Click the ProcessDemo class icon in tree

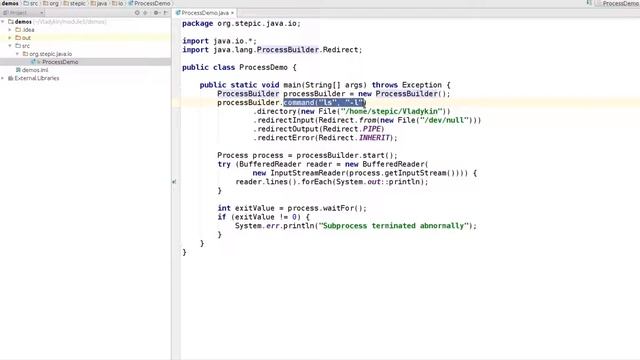[34, 62]
